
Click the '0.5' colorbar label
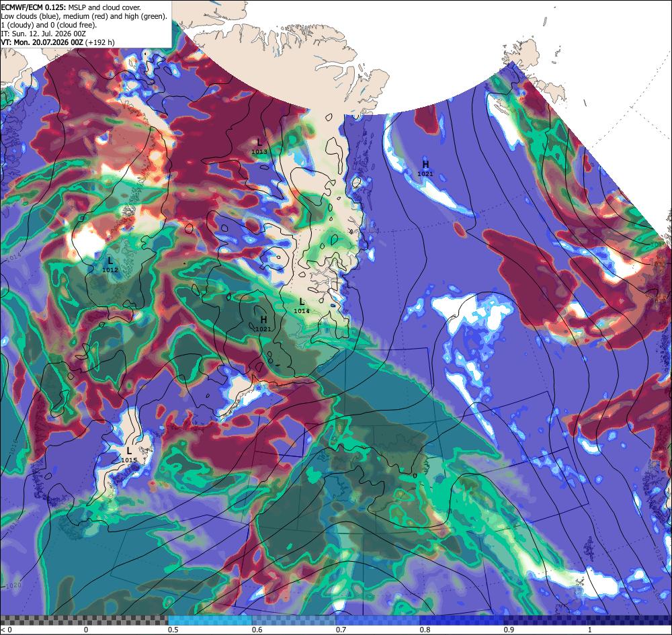173,630
